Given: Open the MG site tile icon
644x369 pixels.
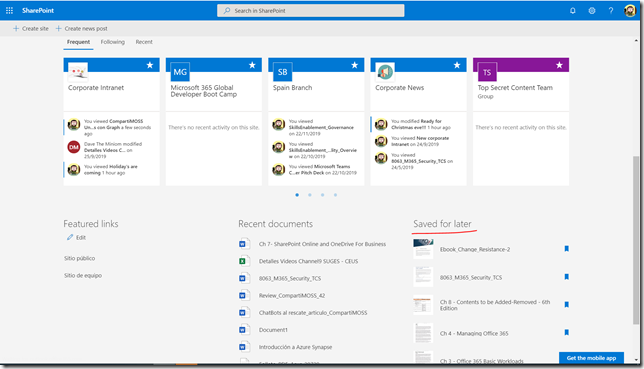Looking at the screenshot, I should 180,72.
